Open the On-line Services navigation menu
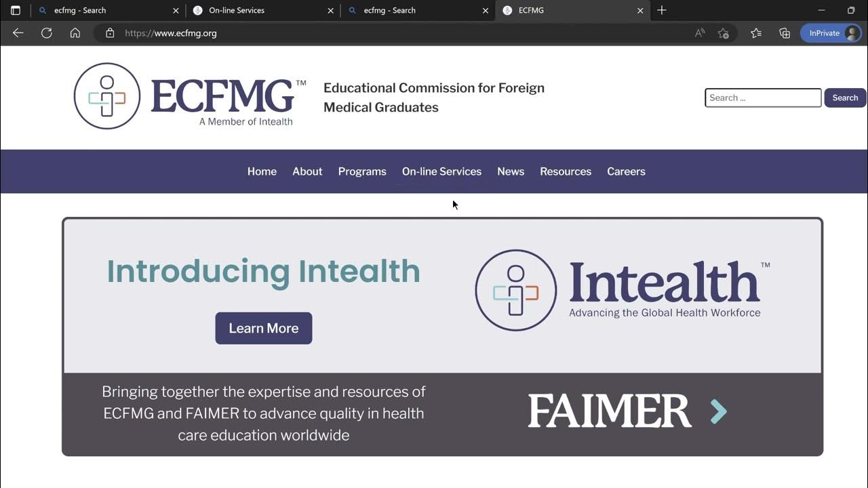868x488 pixels. (441, 171)
